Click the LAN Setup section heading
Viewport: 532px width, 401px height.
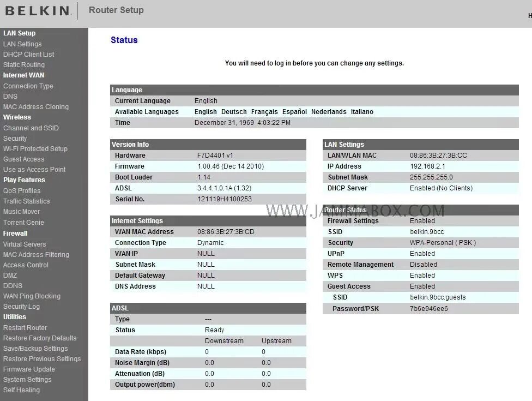coord(19,33)
